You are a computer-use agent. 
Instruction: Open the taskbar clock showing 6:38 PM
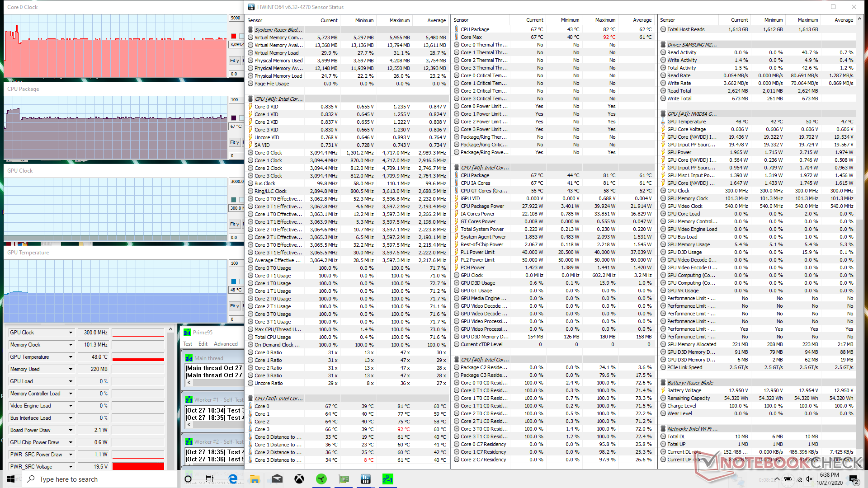[830, 479]
